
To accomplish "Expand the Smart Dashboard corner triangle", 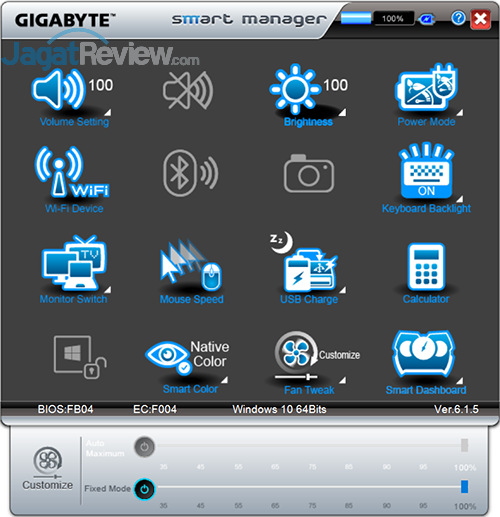I will tap(460, 380).
